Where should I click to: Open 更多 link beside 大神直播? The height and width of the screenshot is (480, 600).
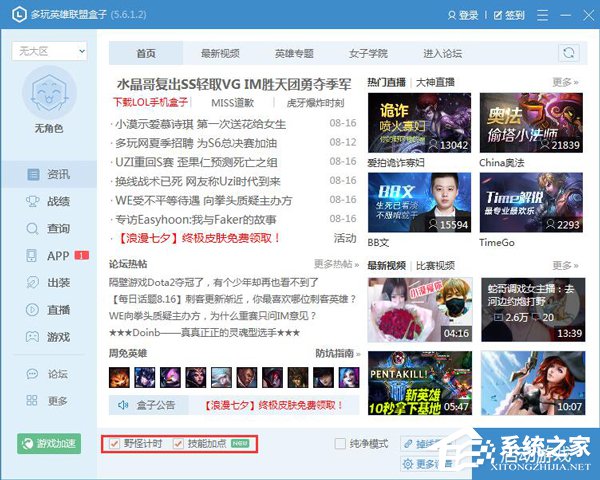565,82
